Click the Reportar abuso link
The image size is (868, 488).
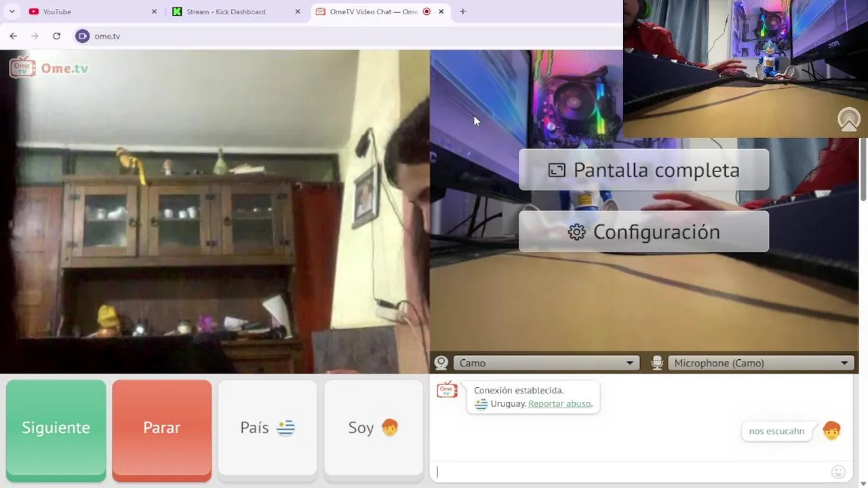coord(559,403)
